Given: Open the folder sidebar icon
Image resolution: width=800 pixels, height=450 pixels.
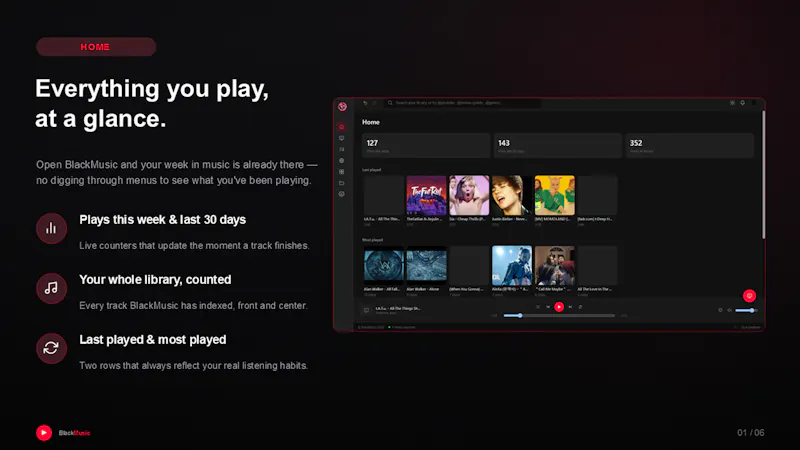Looking at the screenshot, I should coord(342,183).
